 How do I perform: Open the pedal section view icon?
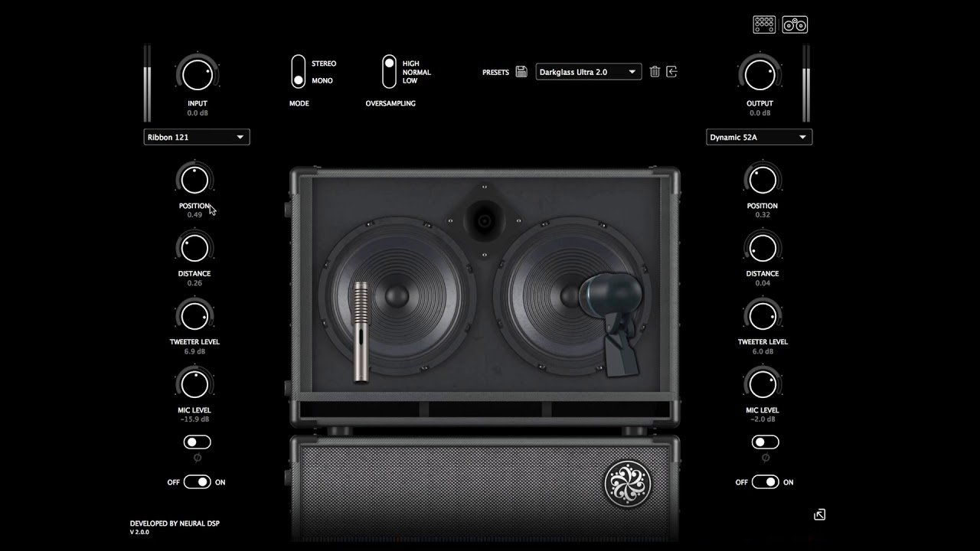(x=764, y=24)
